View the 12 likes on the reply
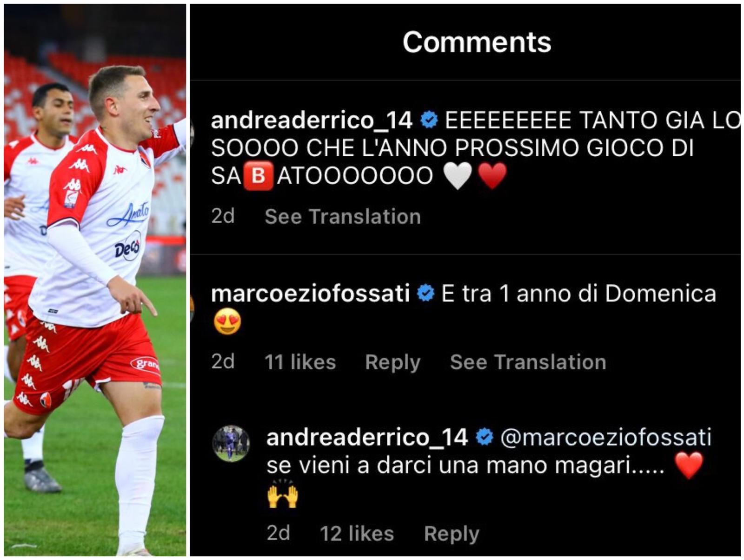Image resolution: width=744 pixels, height=560 pixels. point(357,533)
